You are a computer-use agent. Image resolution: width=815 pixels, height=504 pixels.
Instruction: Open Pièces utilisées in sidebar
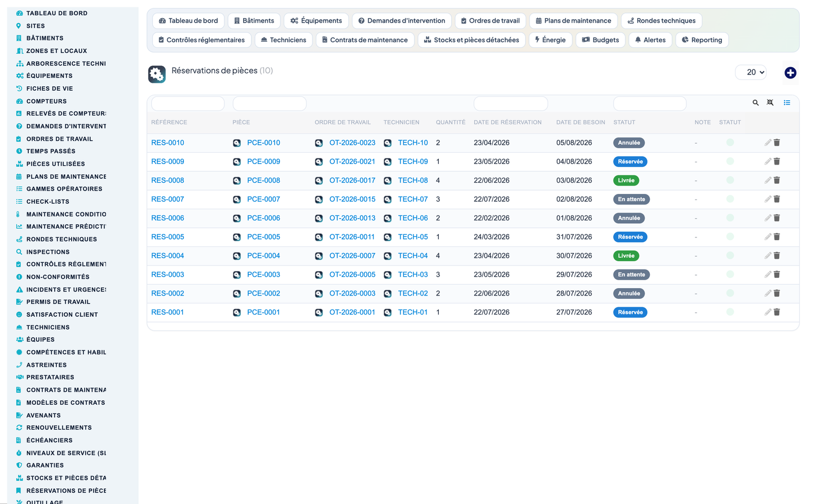[x=55, y=164]
